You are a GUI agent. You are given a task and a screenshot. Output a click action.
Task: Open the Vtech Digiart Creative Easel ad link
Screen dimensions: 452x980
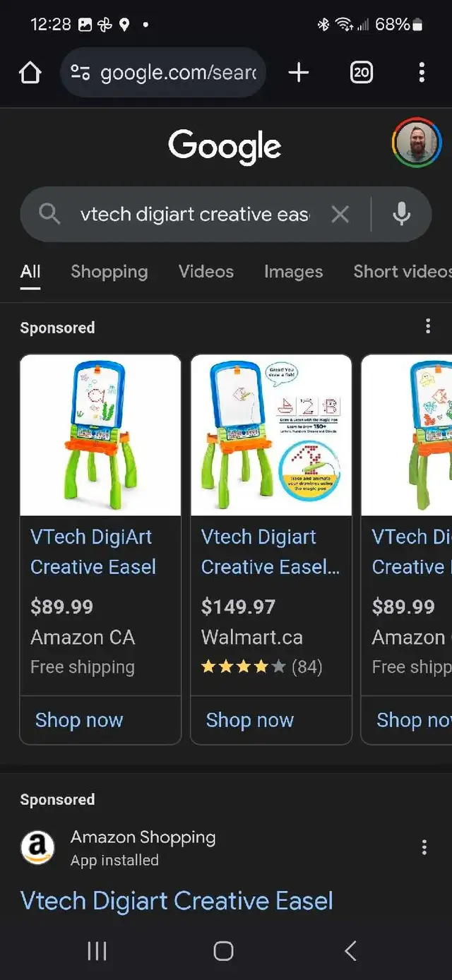pyautogui.click(x=177, y=901)
